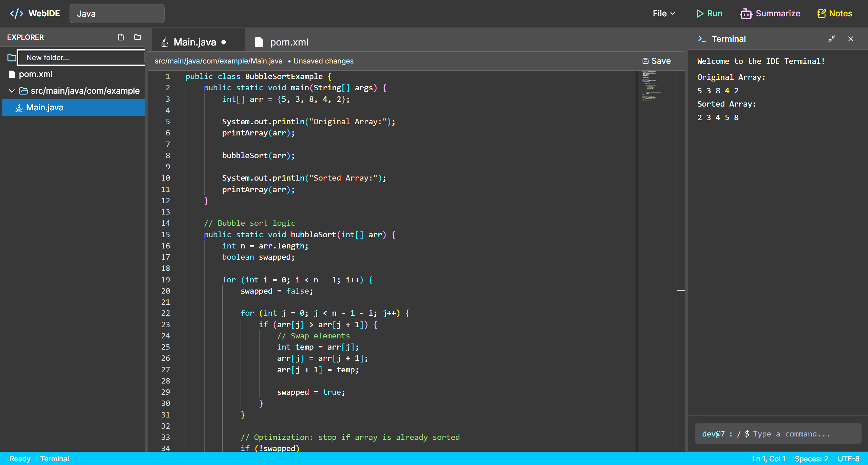Viewport: 868px width, 465px height.
Task: Open pom.xml in the Explorer tree
Action: [35, 74]
